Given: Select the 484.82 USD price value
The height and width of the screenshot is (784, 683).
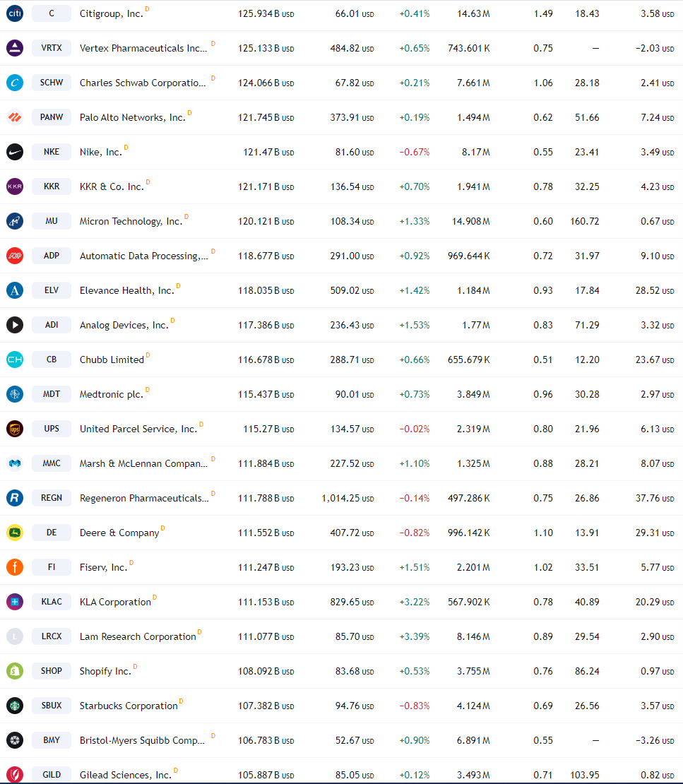Looking at the screenshot, I should click(352, 49).
